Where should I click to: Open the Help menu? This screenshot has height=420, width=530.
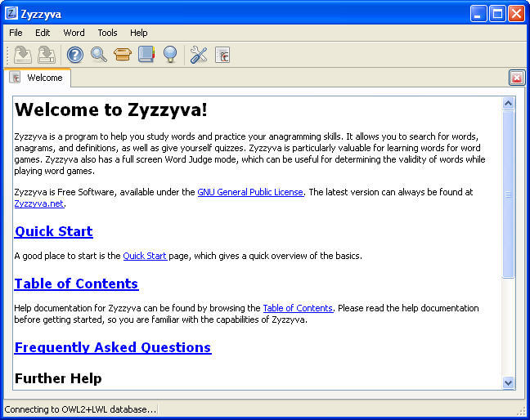click(x=138, y=33)
